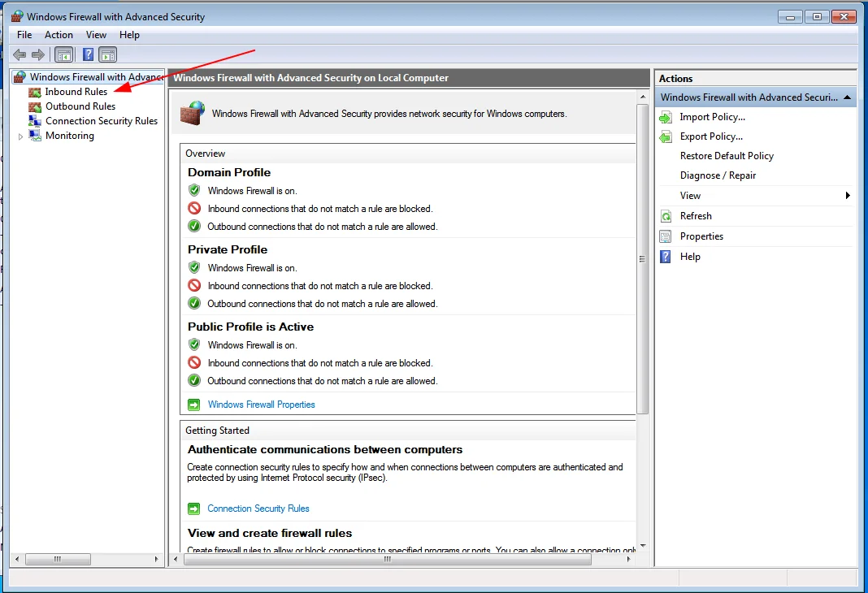
Task: Click the center pane scroll down arrow
Action: tap(643, 545)
